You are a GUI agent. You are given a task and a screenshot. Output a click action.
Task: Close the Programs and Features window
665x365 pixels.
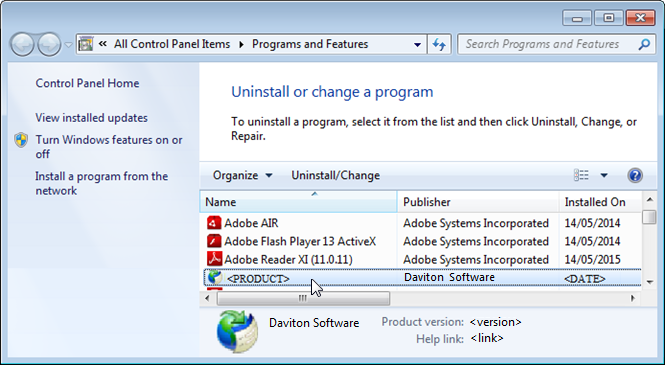[x=640, y=18]
